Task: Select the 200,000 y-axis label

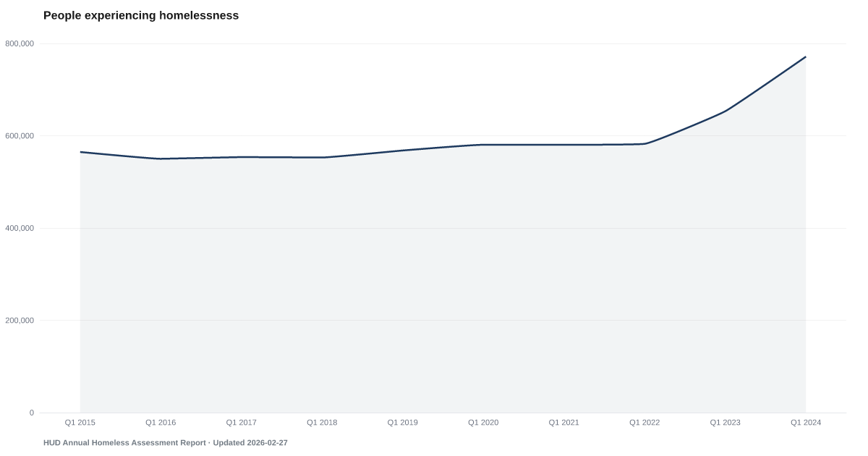Action: (20, 321)
